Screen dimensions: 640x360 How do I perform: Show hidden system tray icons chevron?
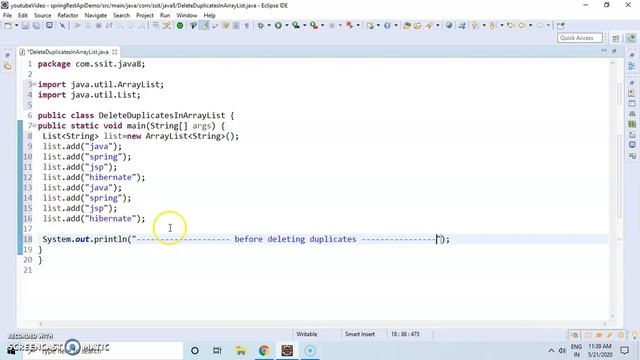click(551, 350)
